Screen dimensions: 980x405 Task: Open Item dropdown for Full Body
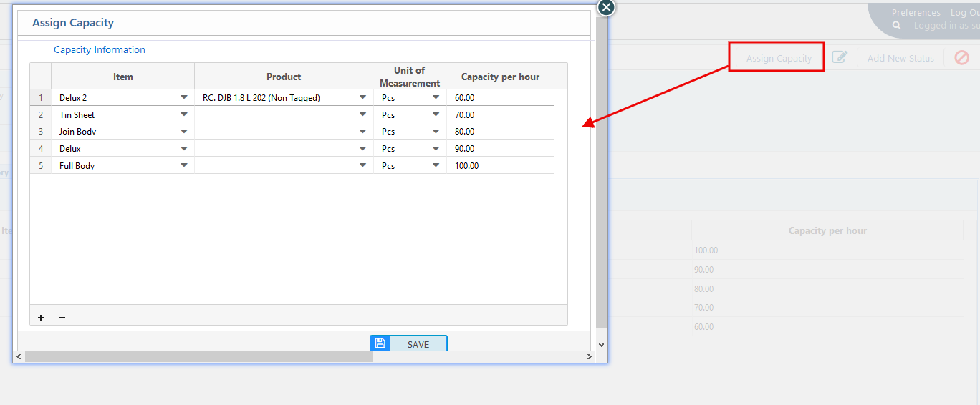pyautogui.click(x=184, y=165)
